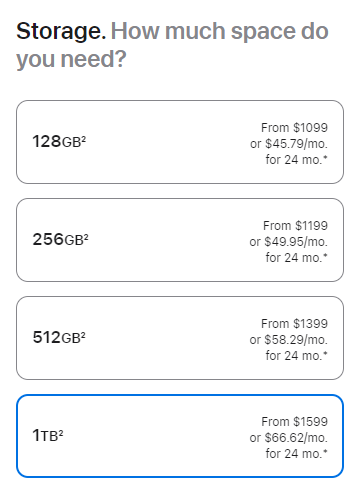Click 'for 24 mo.*' in 128GB card

coord(297,160)
